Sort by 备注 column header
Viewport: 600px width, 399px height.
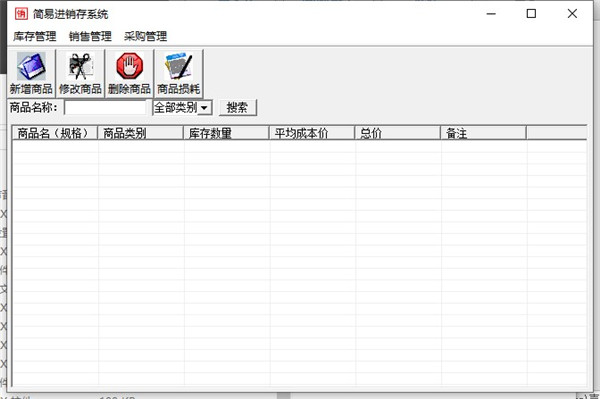pyautogui.click(x=483, y=133)
